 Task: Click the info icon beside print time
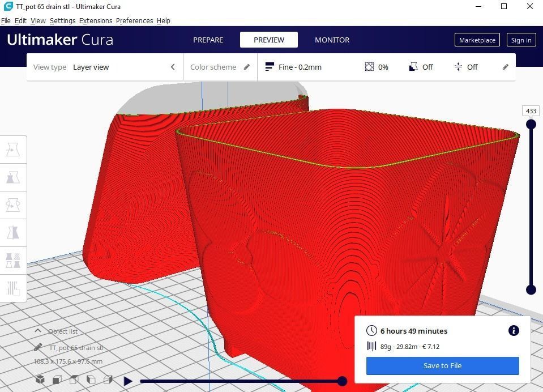click(514, 331)
